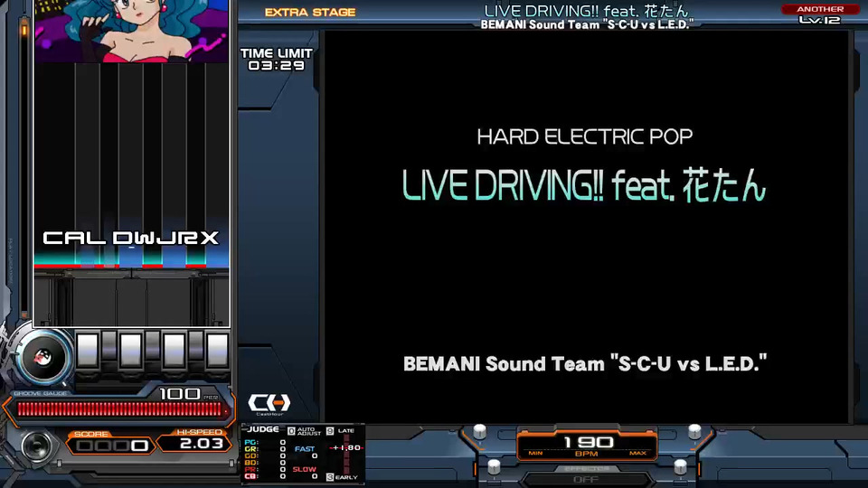Click the header song title LIVE DRIVING!!
The height and width of the screenshot is (488, 868).
(586, 11)
